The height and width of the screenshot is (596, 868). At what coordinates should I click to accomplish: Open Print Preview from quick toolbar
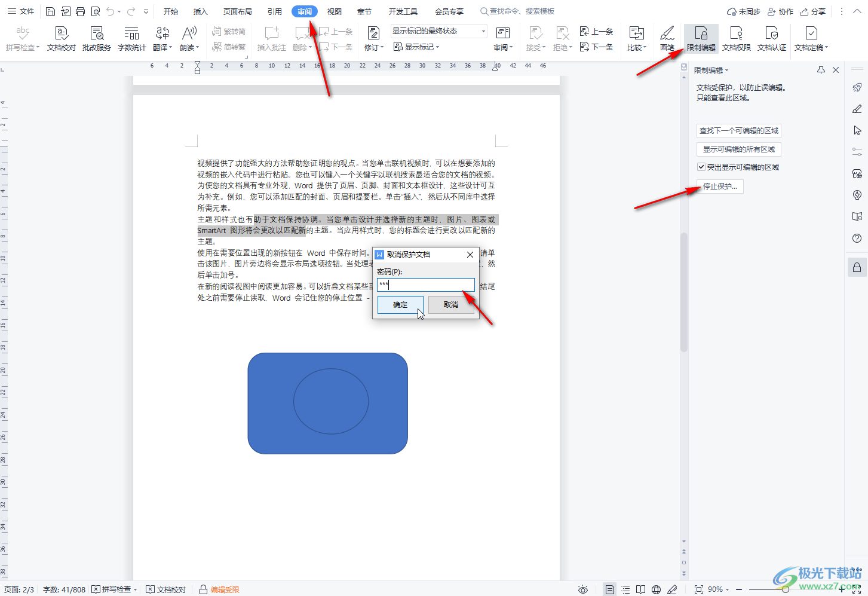point(95,11)
